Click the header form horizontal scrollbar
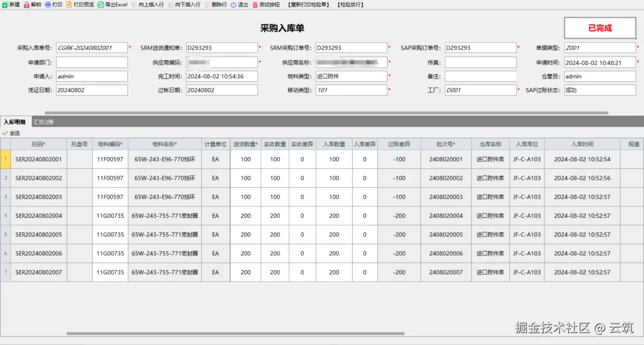The image size is (644, 345). 327,113
